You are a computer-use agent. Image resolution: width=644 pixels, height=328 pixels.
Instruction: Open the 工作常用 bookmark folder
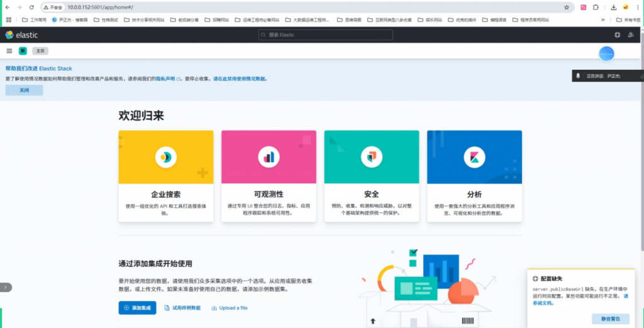[x=34, y=19]
